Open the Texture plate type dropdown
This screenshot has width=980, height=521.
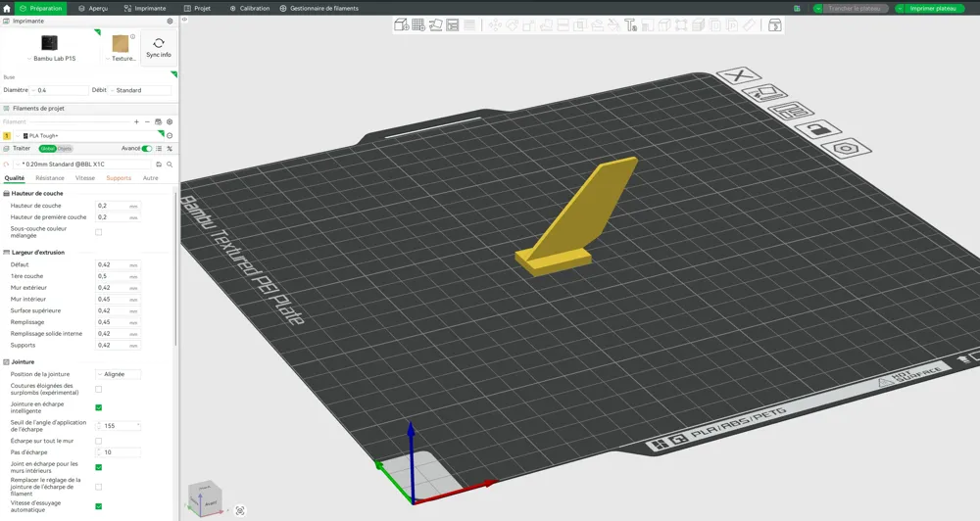[121, 58]
